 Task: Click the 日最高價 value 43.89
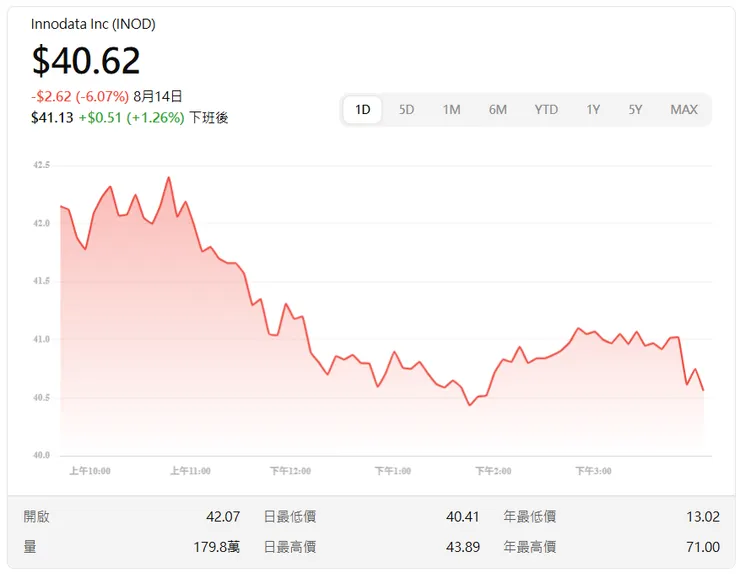pos(463,547)
